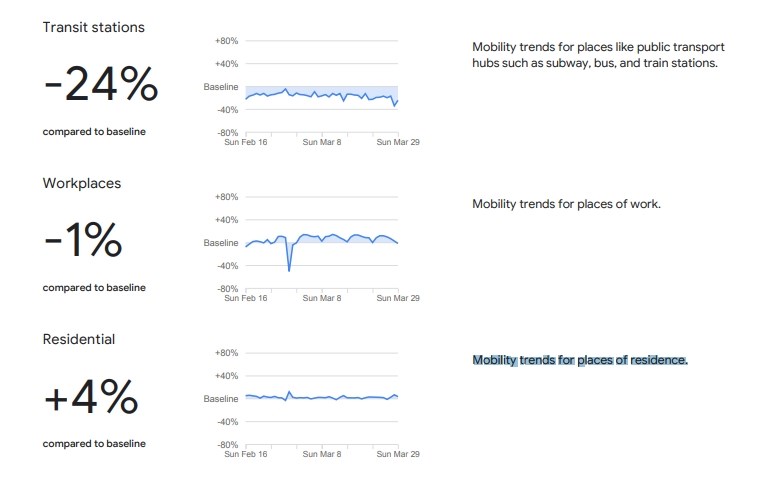This screenshot has height=486, width=781.
Task: Click the Residential section heading
Action: point(79,339)
